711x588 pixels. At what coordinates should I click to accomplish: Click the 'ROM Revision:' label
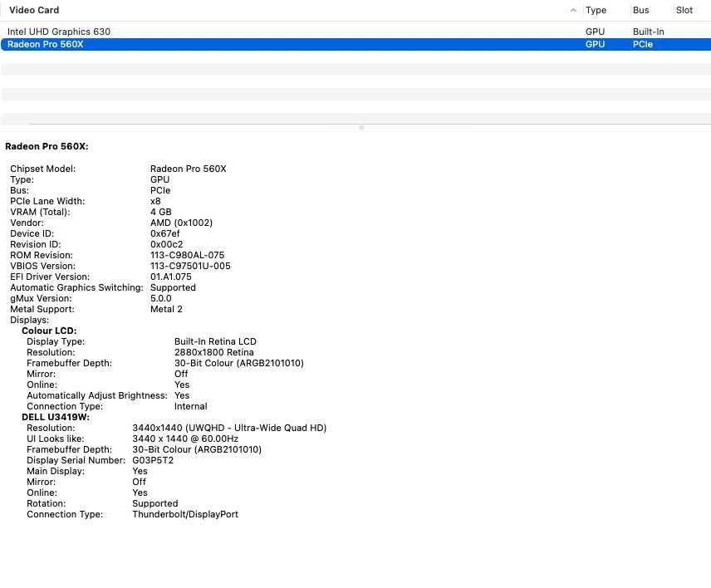(x=42, y=255)
